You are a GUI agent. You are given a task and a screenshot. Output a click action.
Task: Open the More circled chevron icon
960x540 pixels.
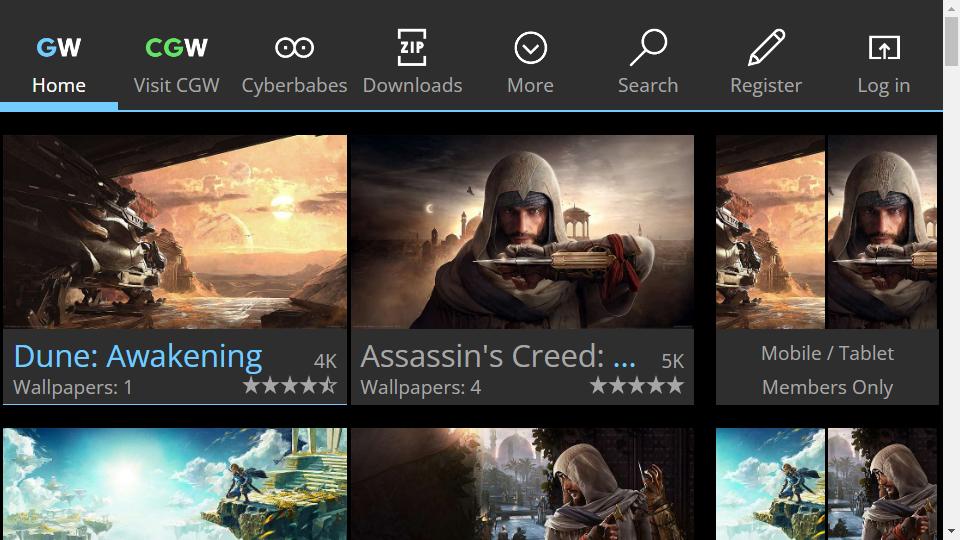pos(530,48)
